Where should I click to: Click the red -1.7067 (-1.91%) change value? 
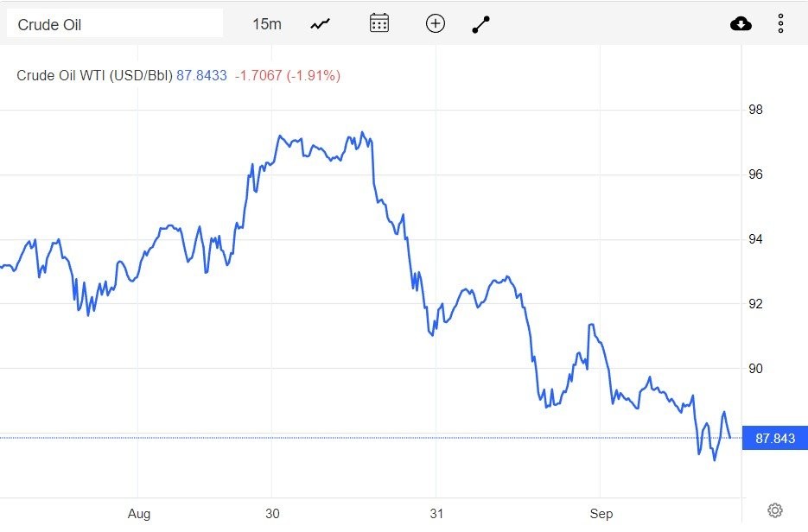coord(287,76)
